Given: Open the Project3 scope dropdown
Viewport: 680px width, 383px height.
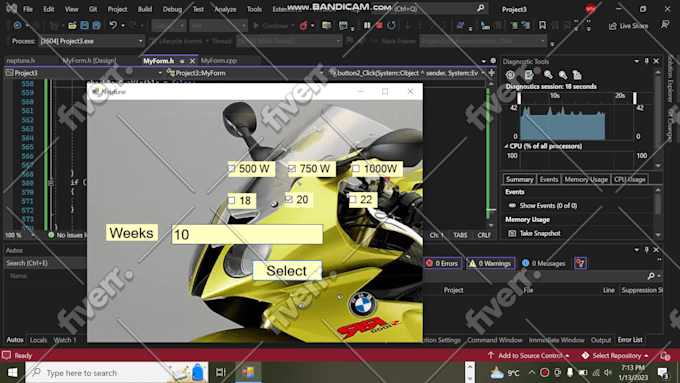Looking at the screenshot, I should (84, 73).
